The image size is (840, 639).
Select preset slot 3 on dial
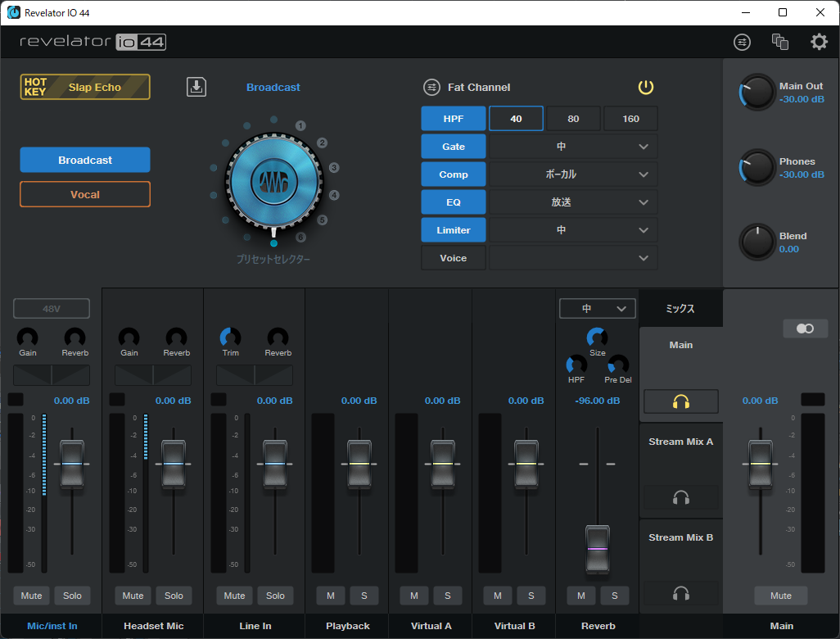coord(334,168)
